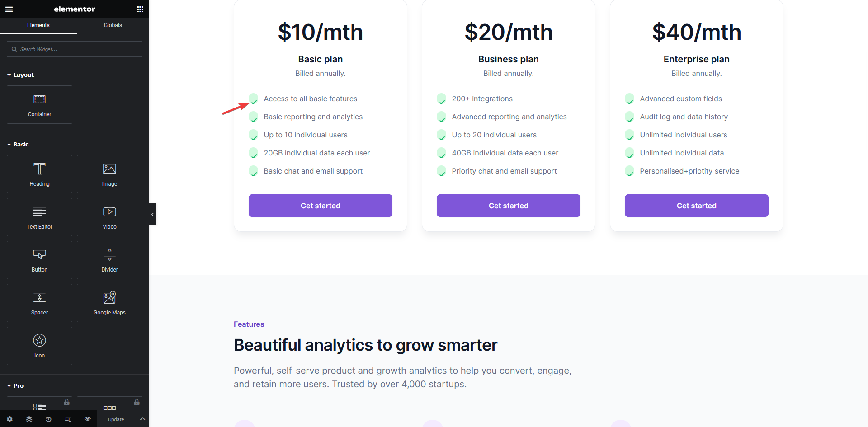
Task: Collapse the Elementor side panel
Action: click(x=152, y=214)
